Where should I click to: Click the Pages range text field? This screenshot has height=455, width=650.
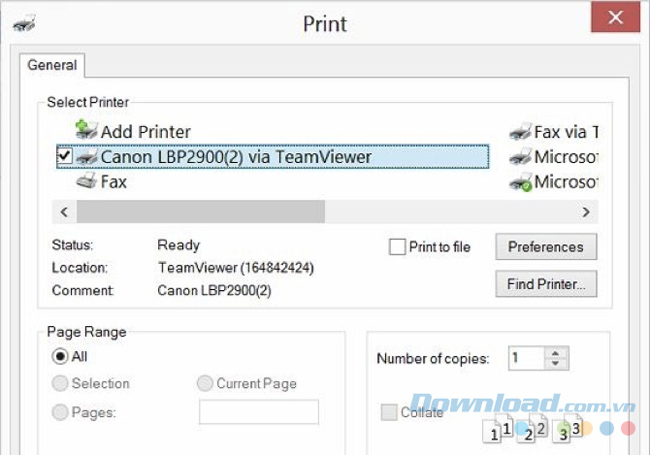(x=259, y=412)
